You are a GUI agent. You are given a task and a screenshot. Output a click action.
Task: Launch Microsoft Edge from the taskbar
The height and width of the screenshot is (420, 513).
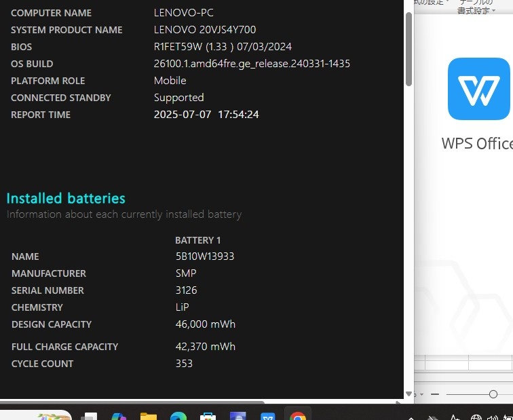tap(178, 416)
